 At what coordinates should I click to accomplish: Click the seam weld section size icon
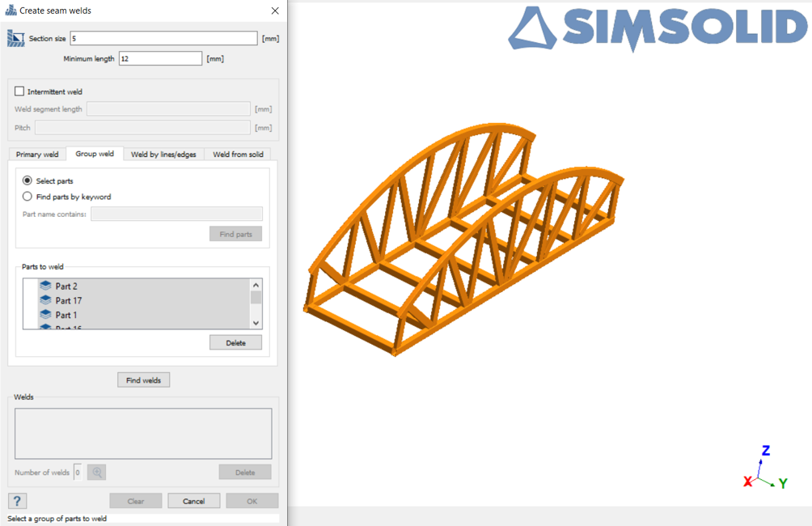pos(16,38)
